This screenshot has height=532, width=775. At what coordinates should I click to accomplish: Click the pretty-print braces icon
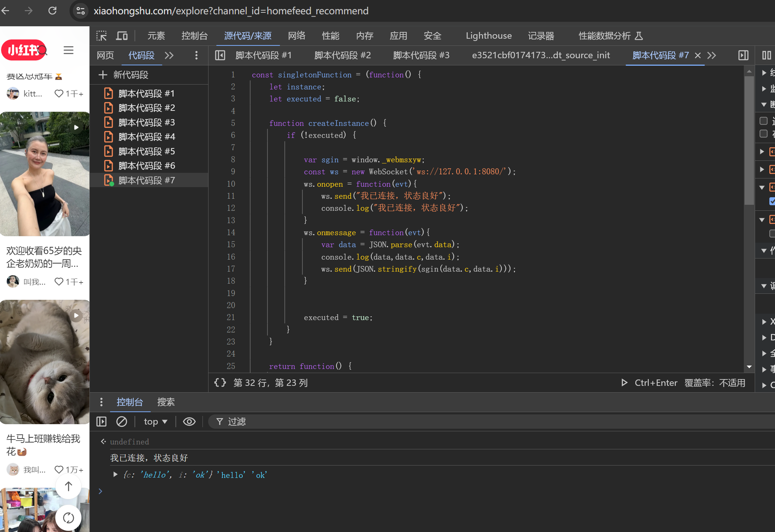220,382
